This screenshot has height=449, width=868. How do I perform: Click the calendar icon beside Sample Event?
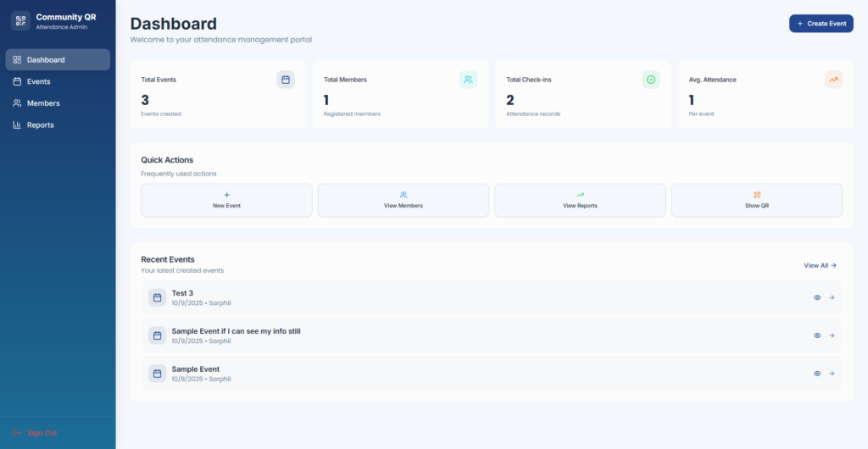pyautogui.click(x=157, y=374)
